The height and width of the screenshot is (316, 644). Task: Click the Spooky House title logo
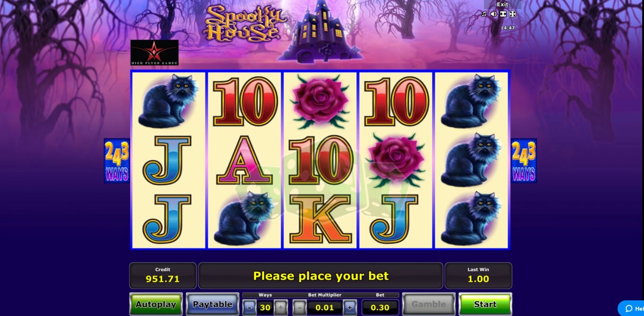pos(244,23)
